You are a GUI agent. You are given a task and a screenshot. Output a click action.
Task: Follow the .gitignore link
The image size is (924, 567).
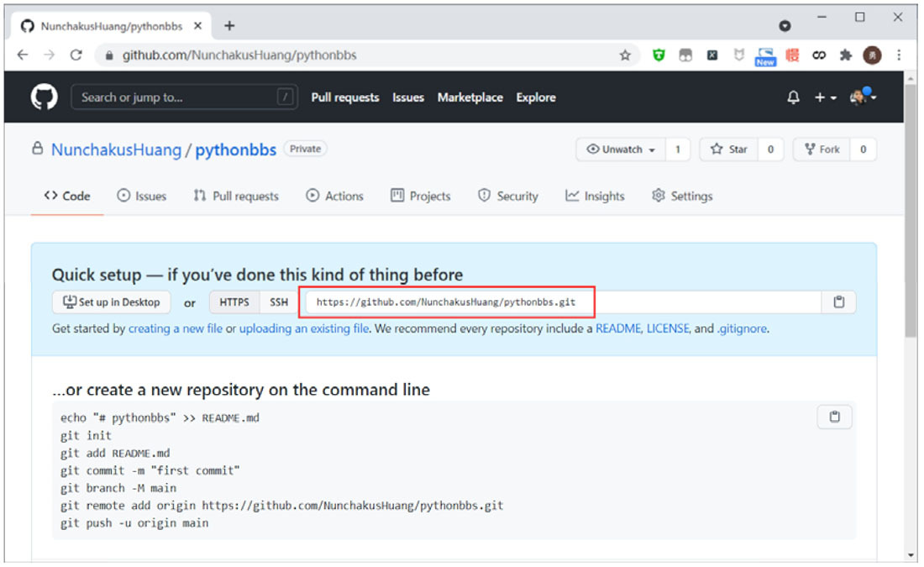[x=742, y=329]
